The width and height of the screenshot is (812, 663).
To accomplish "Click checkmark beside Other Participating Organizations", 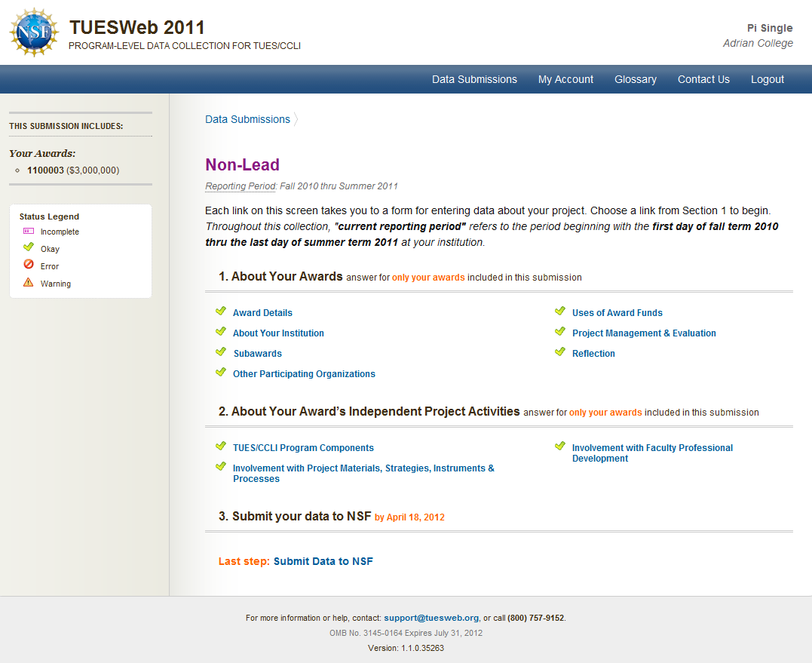I will coord(221,372).
